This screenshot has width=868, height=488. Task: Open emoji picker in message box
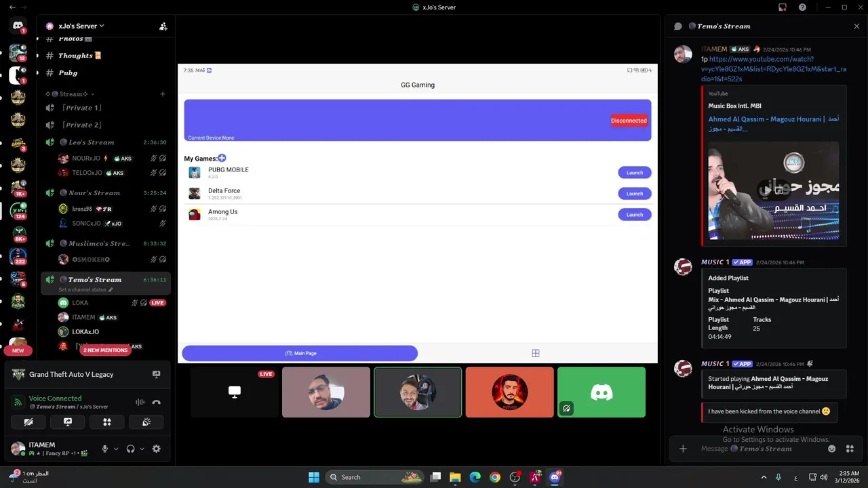[832, 449]
